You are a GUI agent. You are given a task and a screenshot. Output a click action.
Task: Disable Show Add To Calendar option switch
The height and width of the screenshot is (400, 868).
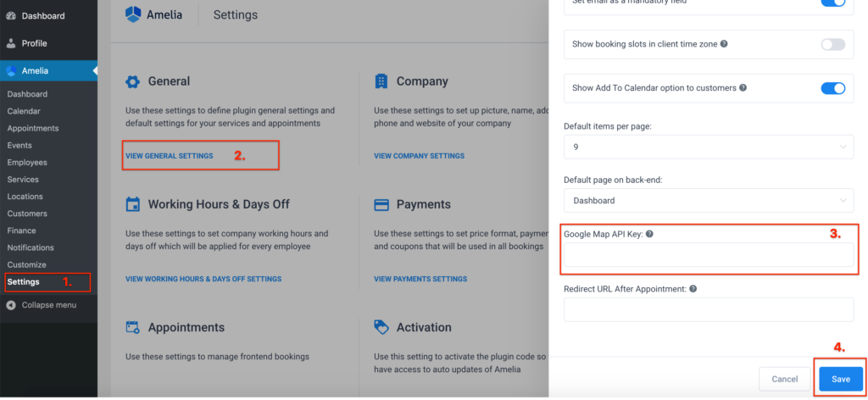click(x=832, y=88)
